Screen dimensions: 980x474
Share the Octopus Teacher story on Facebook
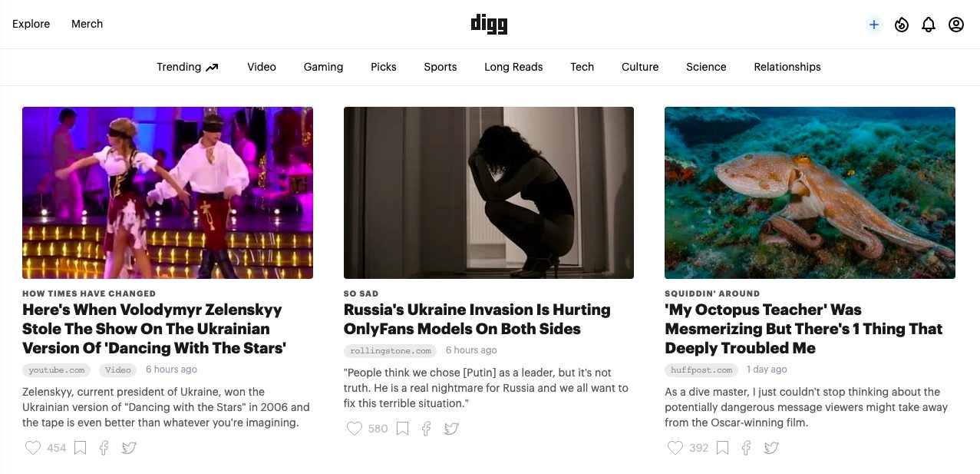747,448
